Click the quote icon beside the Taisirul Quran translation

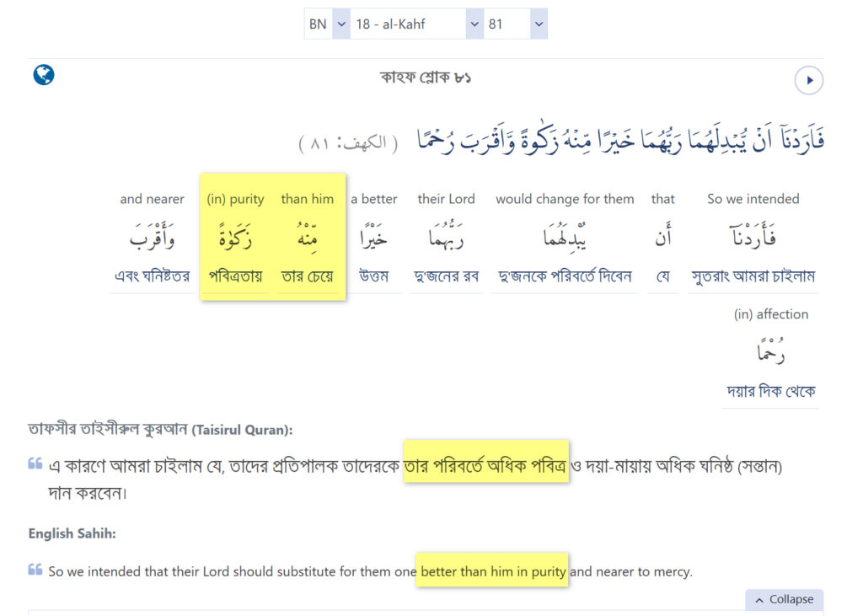pyautogui.click(x=35, y=463)
